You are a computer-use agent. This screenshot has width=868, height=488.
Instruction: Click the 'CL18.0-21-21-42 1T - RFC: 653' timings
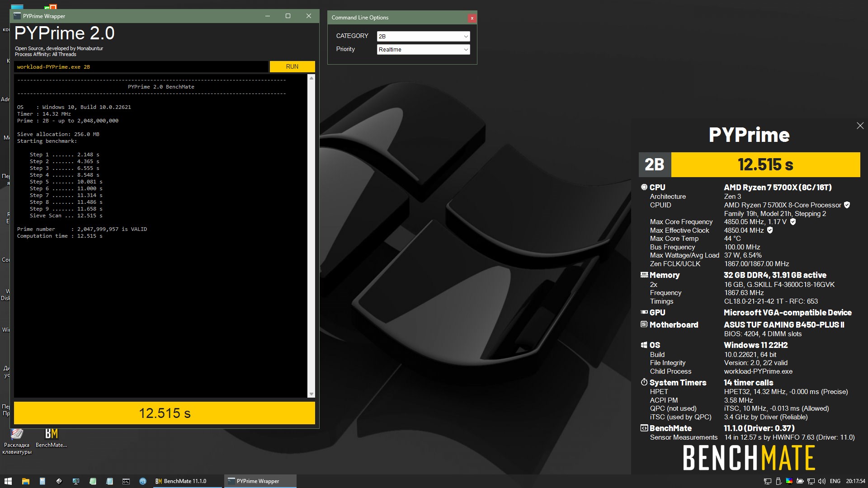[x=771, y=301]
